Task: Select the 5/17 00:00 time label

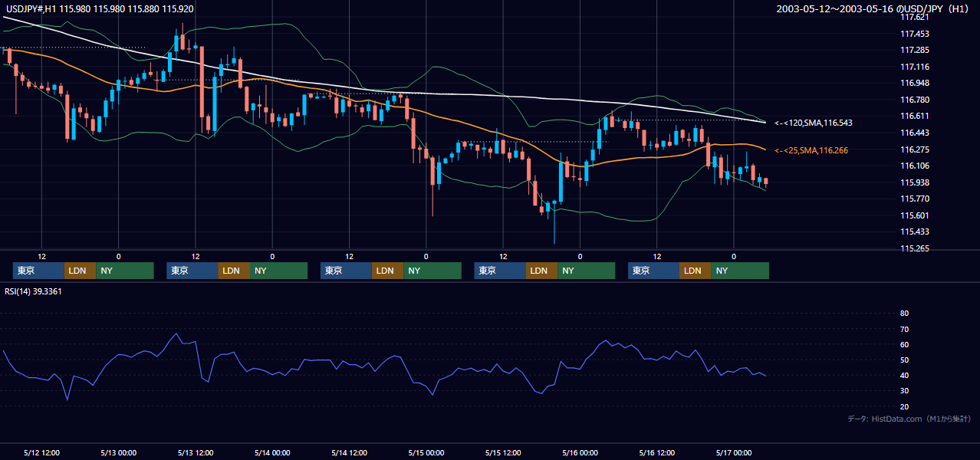Action: pyautogui.click(x=735, y=453)
